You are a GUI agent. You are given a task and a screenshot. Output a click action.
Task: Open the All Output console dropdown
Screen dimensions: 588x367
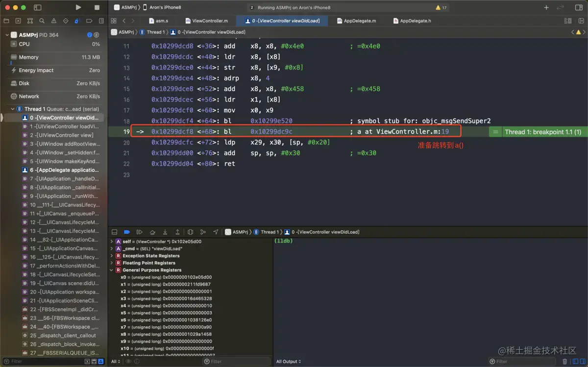point(288,362)
